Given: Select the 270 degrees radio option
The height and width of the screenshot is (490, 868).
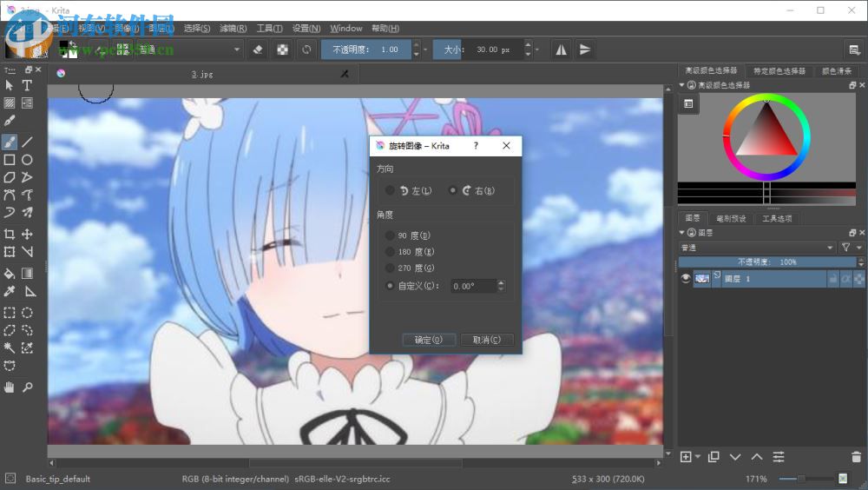Looking at the screenshot, I should tap(390, 268).
